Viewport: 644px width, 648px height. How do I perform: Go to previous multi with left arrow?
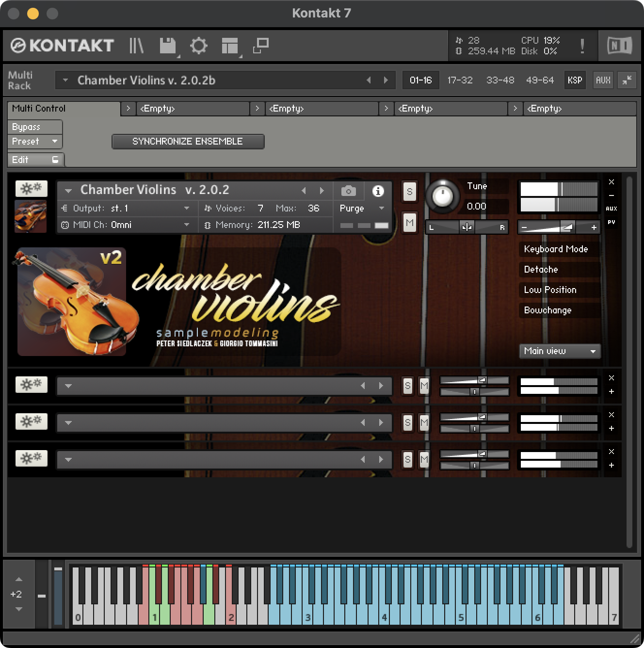click(369, 80)
